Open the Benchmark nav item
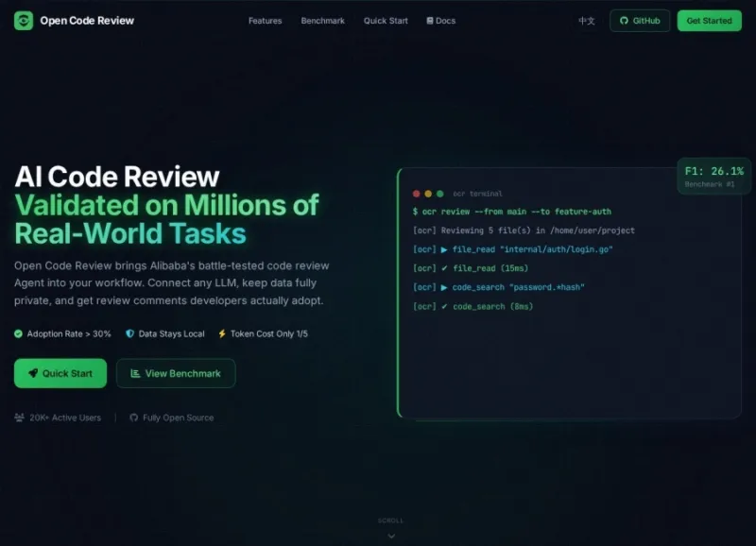This screenshot has height=546, width=756. coord(322,21)
